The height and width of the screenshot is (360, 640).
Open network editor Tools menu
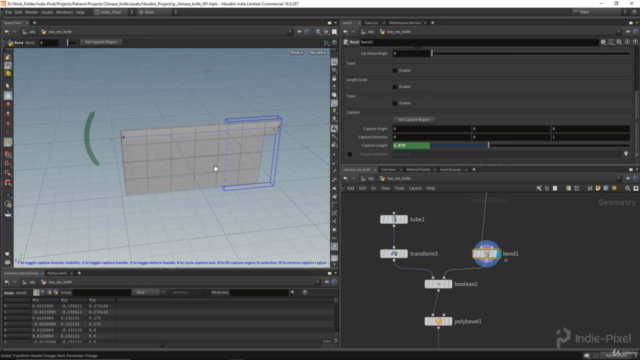399,188
